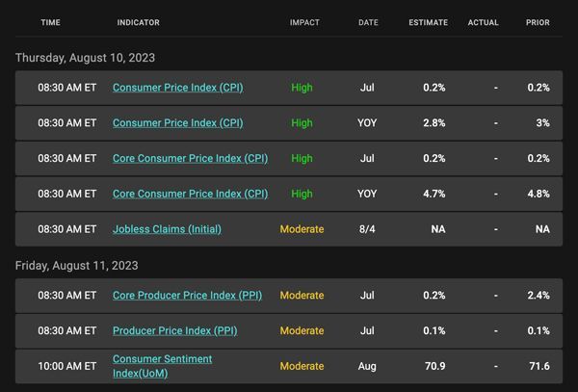578x392 pixels.
Task: Click the ESTIMATE column header
Action: pyautogui.click(x=429, y=22)
